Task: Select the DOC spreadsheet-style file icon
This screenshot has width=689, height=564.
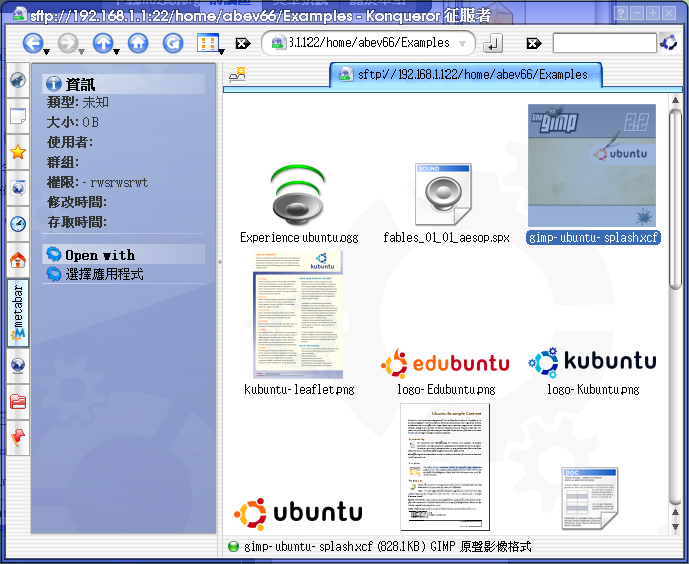Action: click(x=590, y=499)
